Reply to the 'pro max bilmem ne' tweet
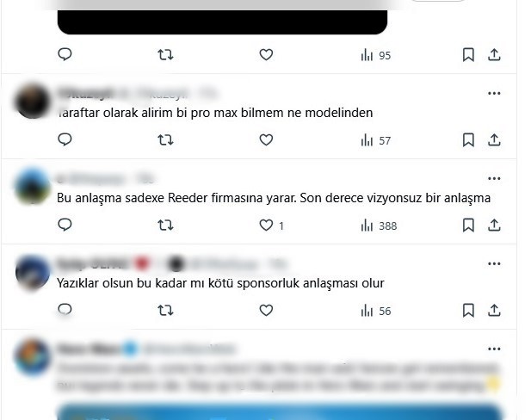531x420 pixels. click(65, 139)
